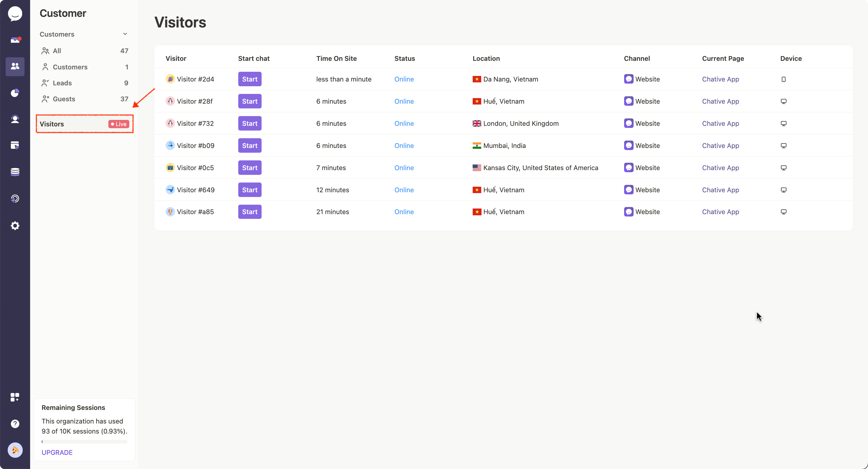The image size is (868, 469).
Task: Click the help question mark icon
Action: (15, 424)
